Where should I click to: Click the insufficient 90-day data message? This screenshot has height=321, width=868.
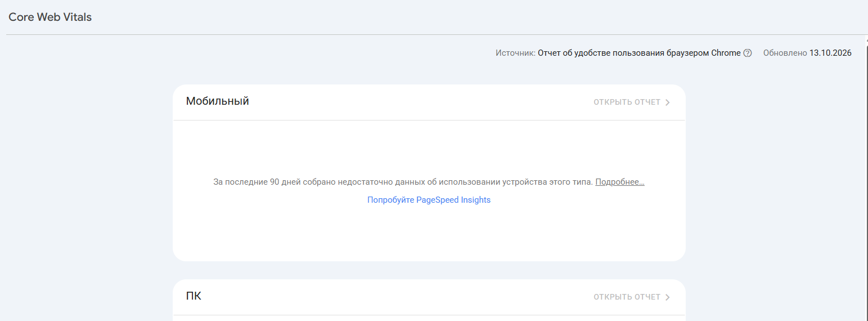(x=403, y=182)
